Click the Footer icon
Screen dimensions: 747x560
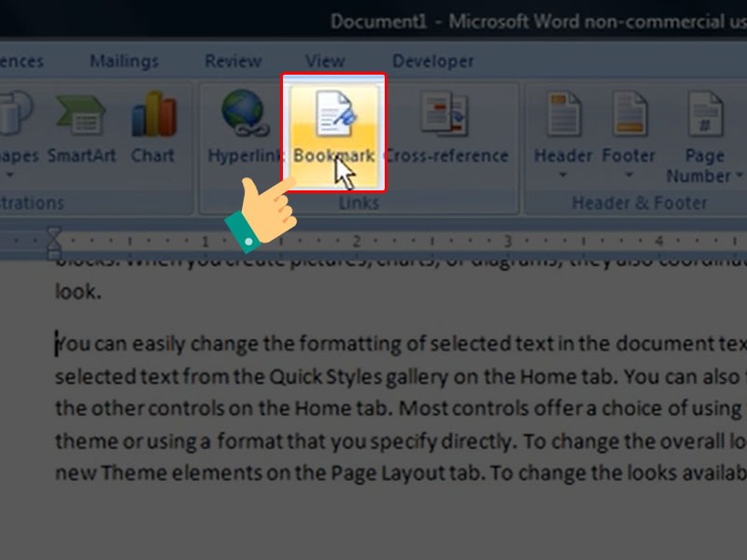629,114
